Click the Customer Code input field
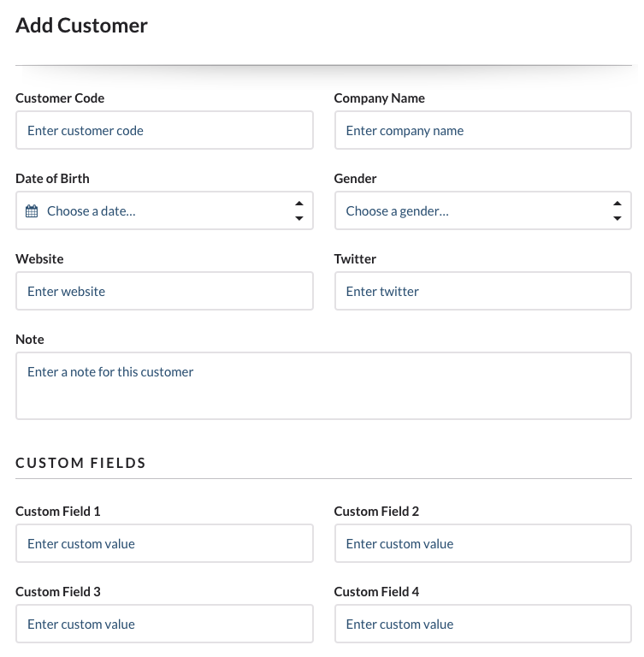This screenshot has height=657, width=644. 164,131
